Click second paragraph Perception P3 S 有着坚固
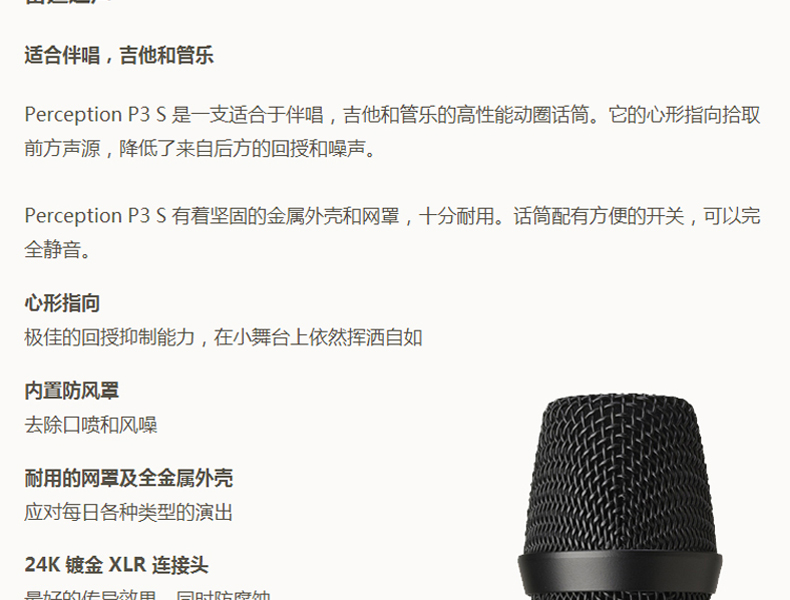The image size is (790, 600). [392, 232]
